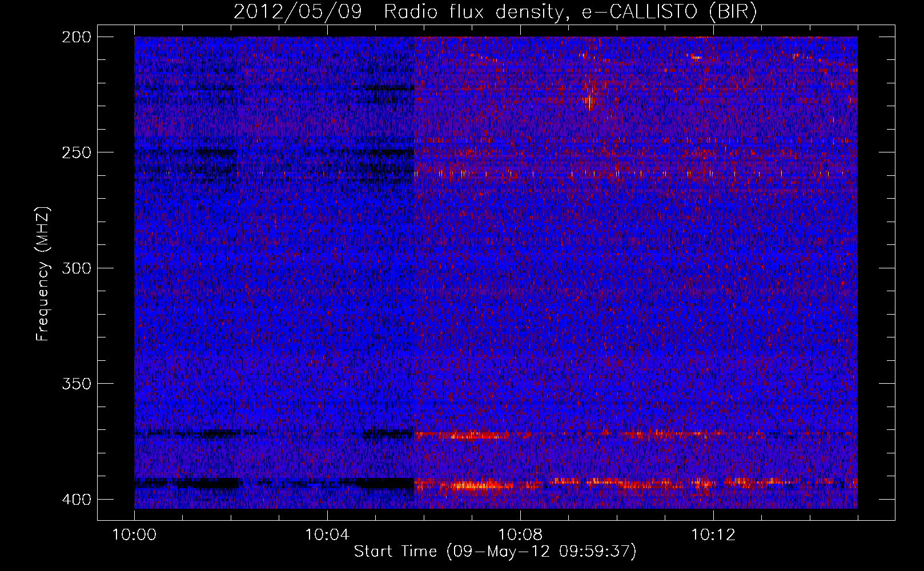Click the 10:08 time tick label
The image size is (924, 571).
pyautogui.click(x=520, y=535)
